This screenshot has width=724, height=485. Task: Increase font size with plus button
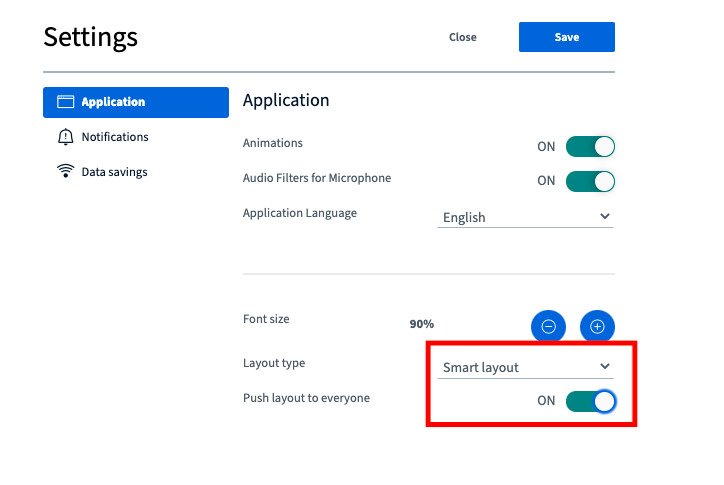[x=597, y=327]
